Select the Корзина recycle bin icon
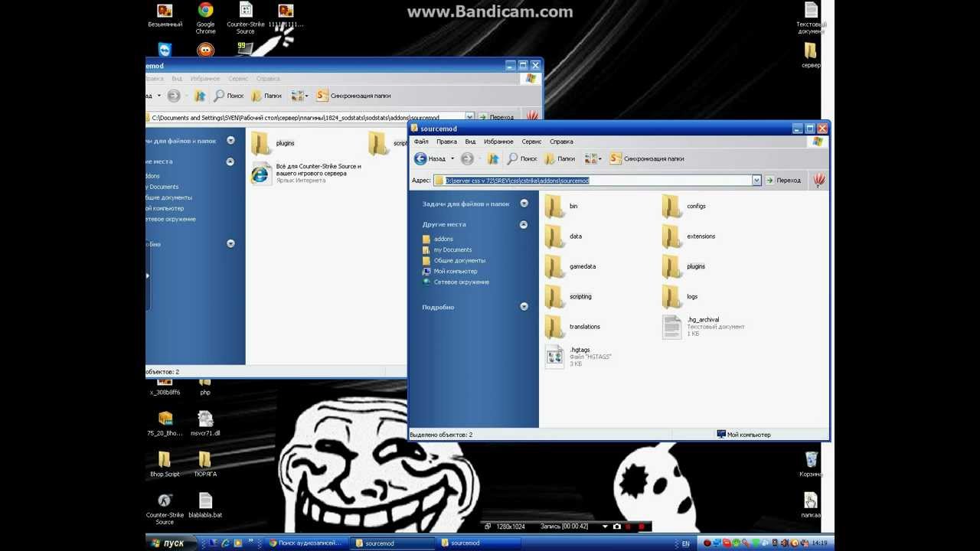This screenshot has height=551, width=980. click(x=811, y=465)
